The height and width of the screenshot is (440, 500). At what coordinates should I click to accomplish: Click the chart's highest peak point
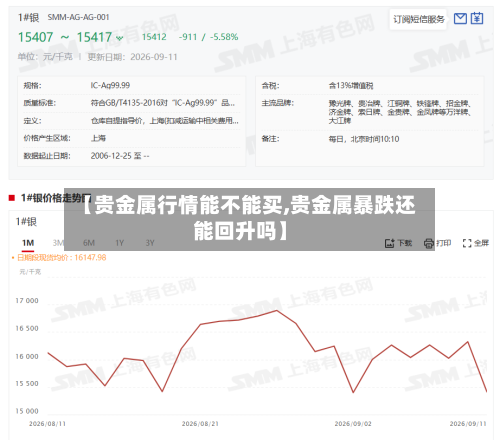coord(277,311)
